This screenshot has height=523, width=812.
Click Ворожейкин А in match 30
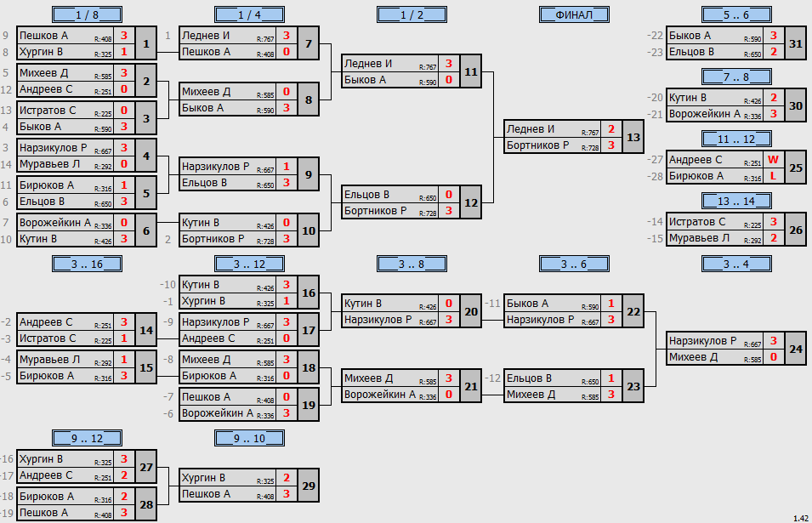point(704,114)
